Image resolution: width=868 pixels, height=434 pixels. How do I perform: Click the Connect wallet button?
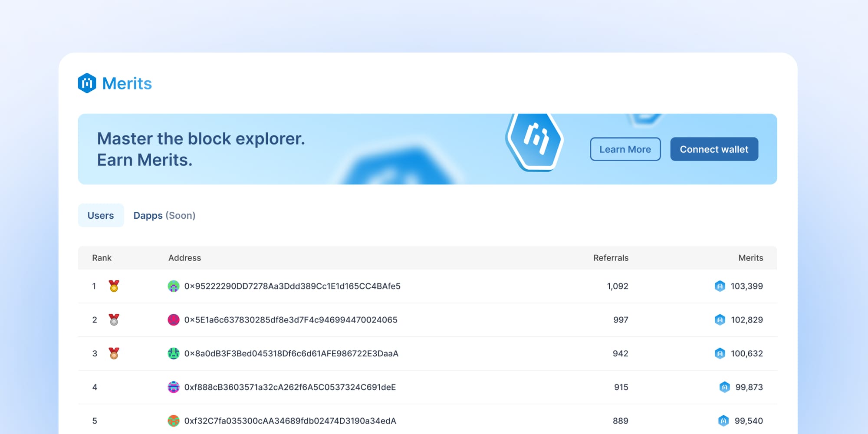coord(714,149)
